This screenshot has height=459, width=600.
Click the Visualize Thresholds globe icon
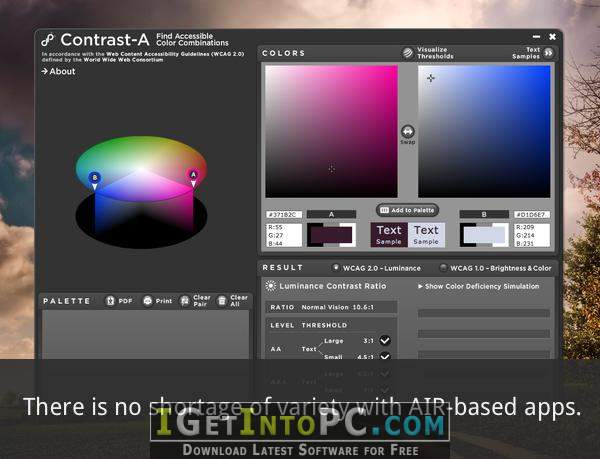408,53
